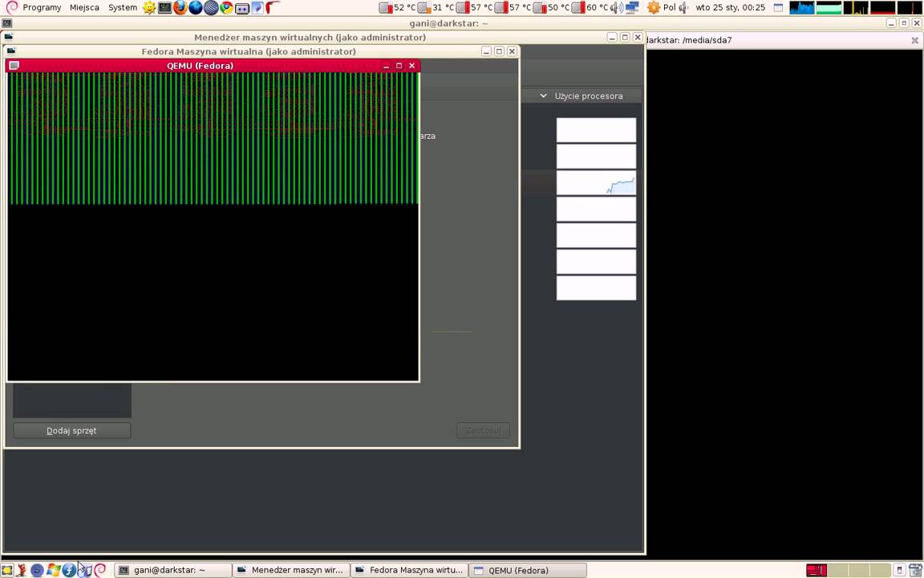Expand the Użycie procesora column header
This screenshot has width=924, height=578.
[582, 96]
